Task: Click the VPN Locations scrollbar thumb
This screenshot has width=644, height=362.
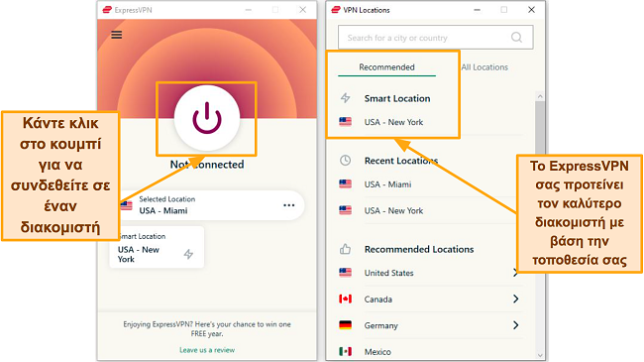Action: point(540,128)
